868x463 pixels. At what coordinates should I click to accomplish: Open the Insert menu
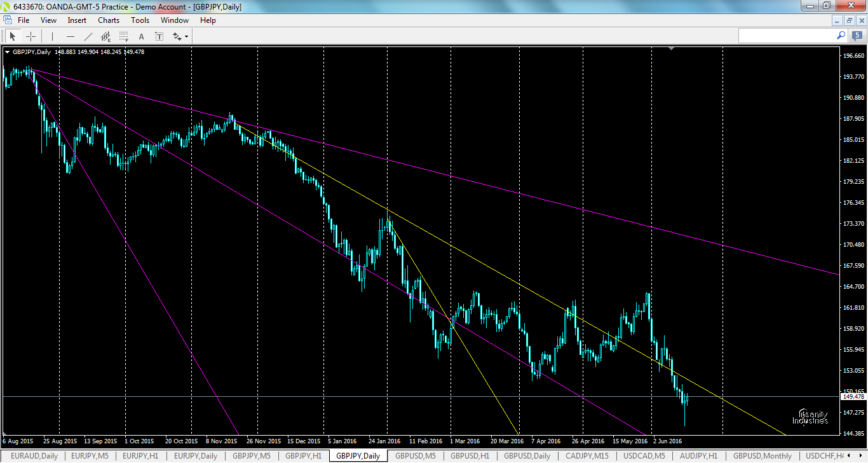[76, 20]
